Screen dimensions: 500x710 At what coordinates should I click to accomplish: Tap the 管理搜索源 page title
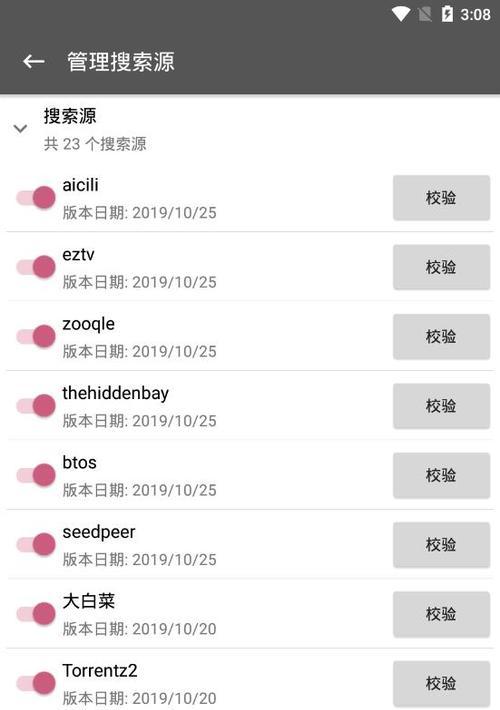click(121, 62)
